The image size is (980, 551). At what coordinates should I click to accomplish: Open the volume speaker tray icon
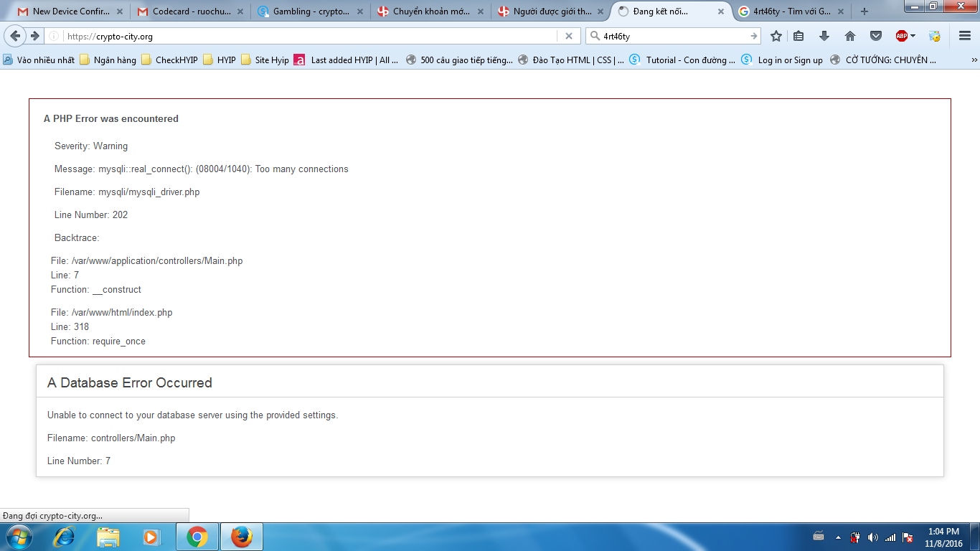click(x=872, y=537)
